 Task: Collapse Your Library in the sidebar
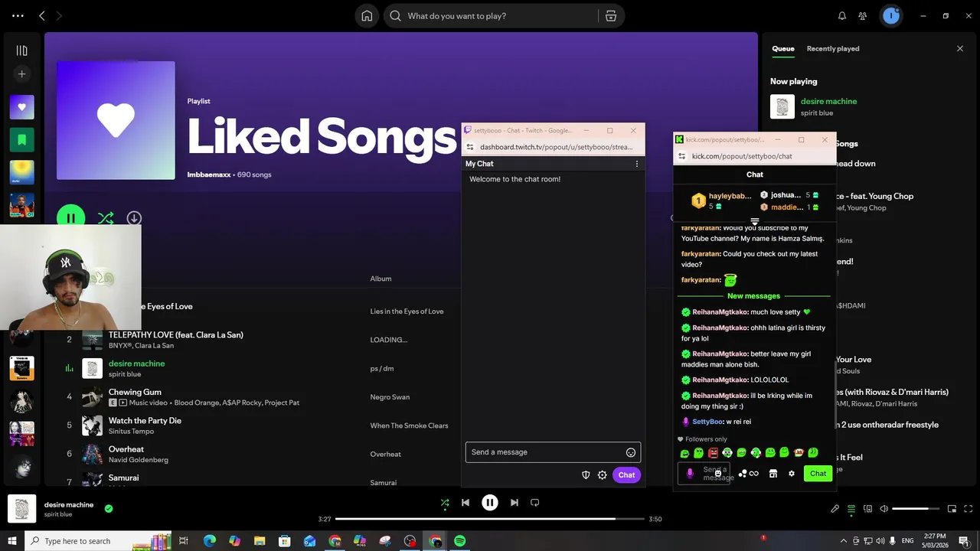tap(21, 51)
